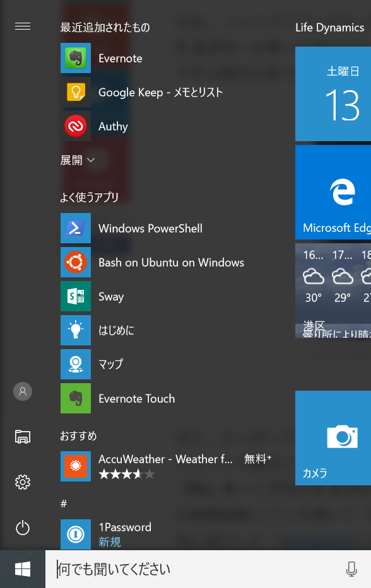Image resolution: width=371 pixels, height=588 pixels.
Task: Open Settings gear in the sidebar
Action: pos(23,482)
